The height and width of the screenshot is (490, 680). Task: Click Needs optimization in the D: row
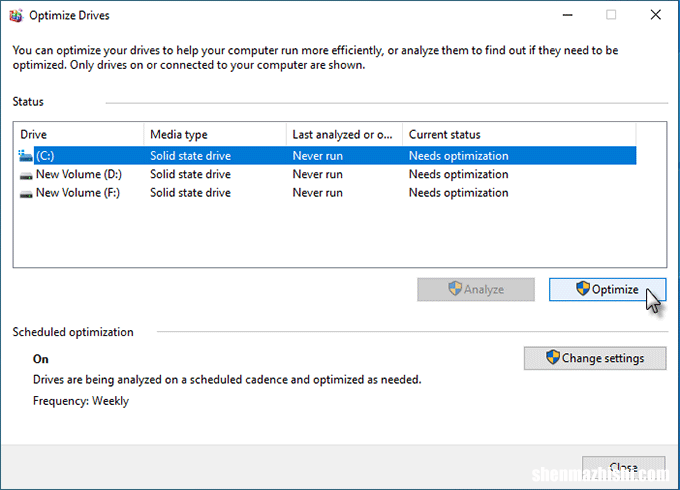pos(458,174)
